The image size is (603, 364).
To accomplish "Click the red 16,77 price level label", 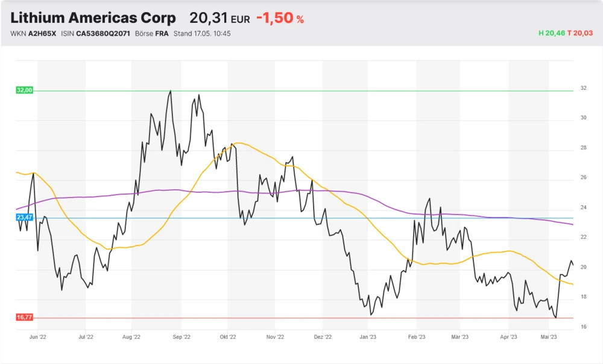I will coord(25,317).
